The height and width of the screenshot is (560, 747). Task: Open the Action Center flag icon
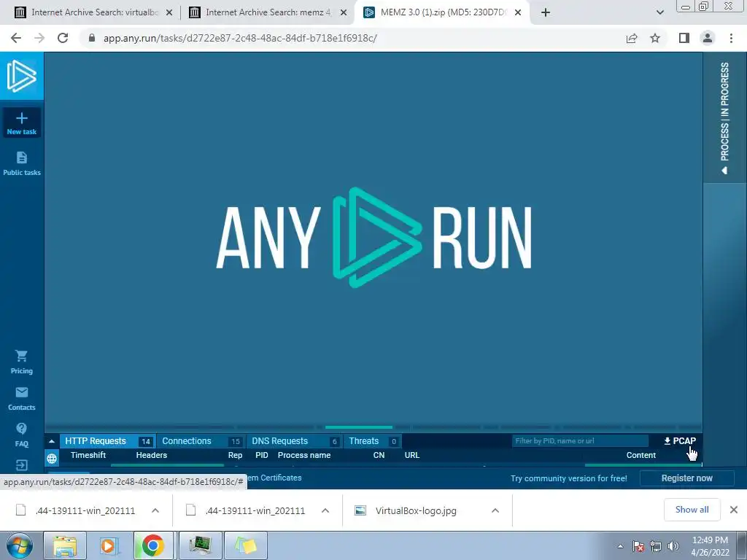[x=638, y=546]
